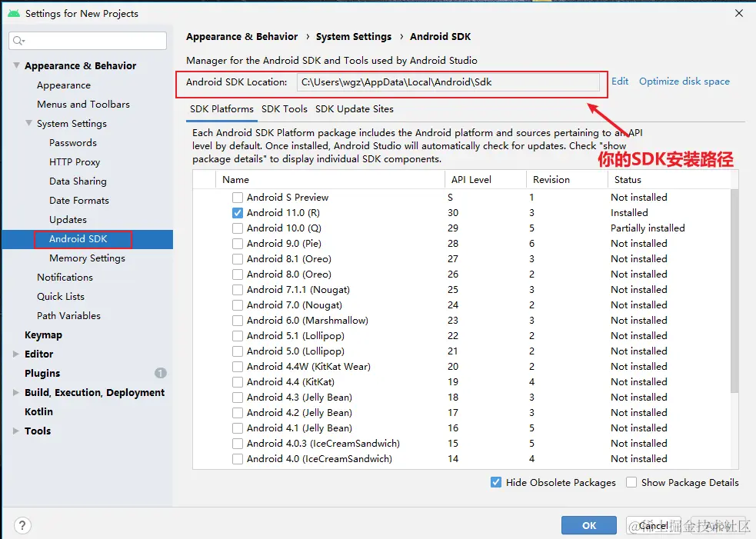Select Path Variables settings
This screenshot has width=756, height=539.
[x=68, y=316]
